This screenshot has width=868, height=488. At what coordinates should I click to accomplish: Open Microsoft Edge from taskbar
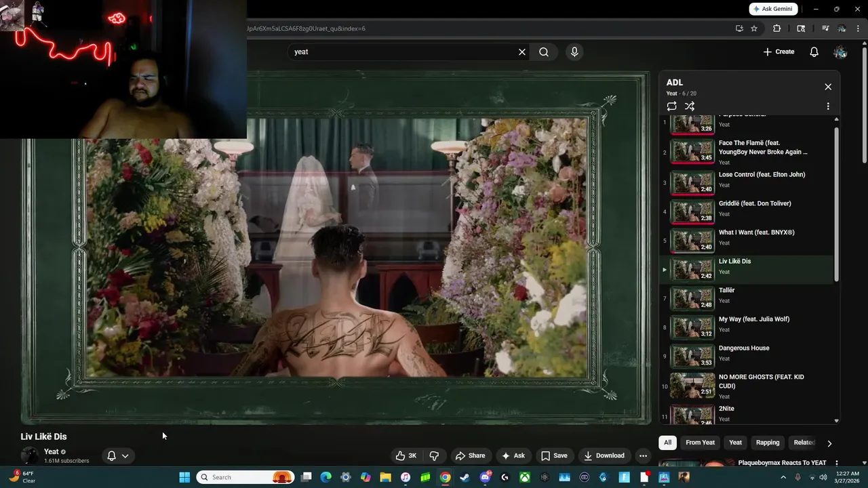(x=325, y=477)
